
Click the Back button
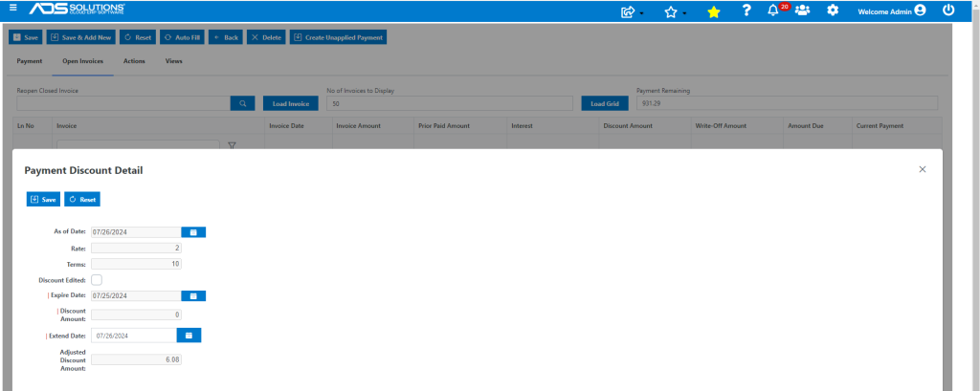coord(226,37)
